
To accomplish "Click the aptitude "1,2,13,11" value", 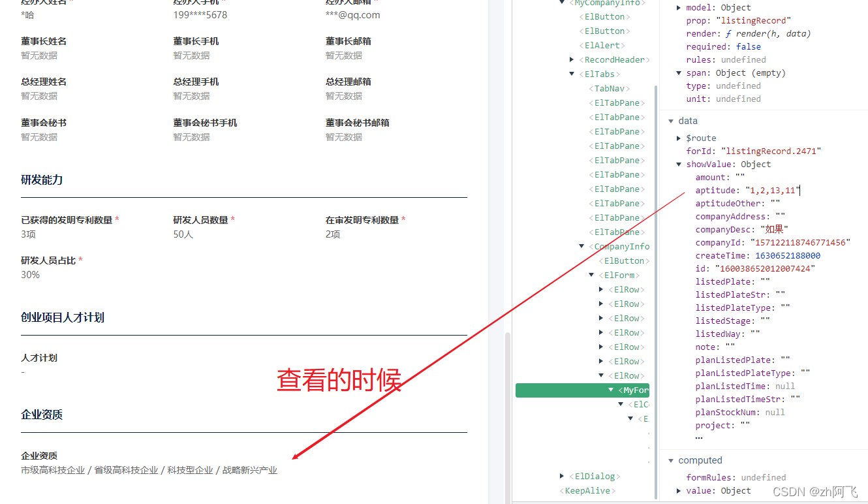I will point(772,190).
